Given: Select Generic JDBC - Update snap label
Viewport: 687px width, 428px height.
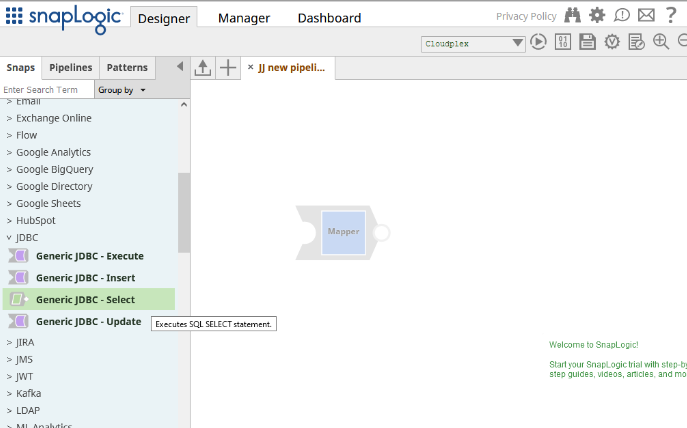Looking at the screenshot, I should (x=89, y=322).
